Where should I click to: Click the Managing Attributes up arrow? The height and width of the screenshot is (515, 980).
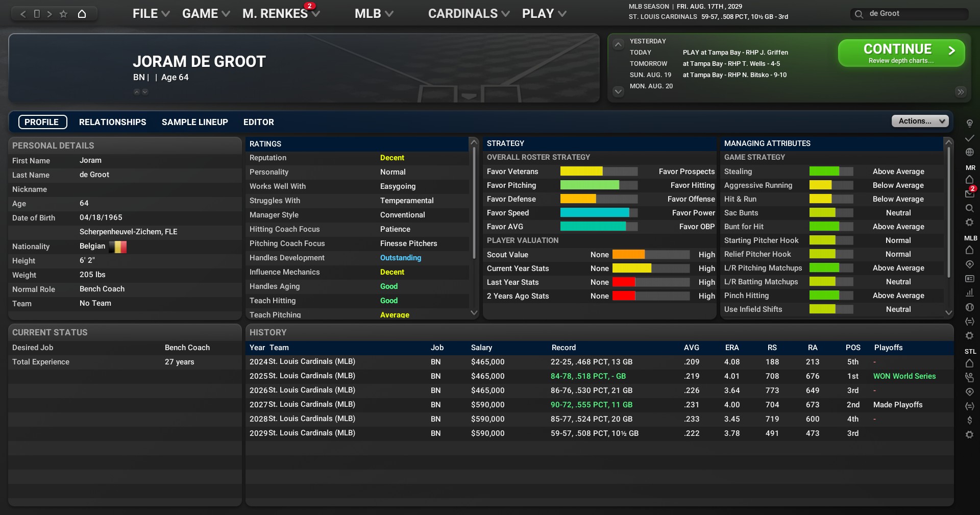point(949,142)
